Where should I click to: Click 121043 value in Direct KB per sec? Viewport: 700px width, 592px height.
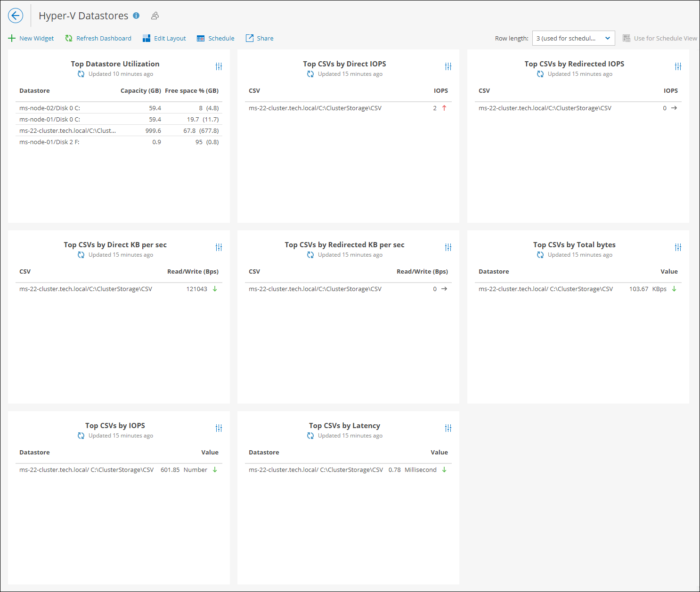[x=196, y=289]
